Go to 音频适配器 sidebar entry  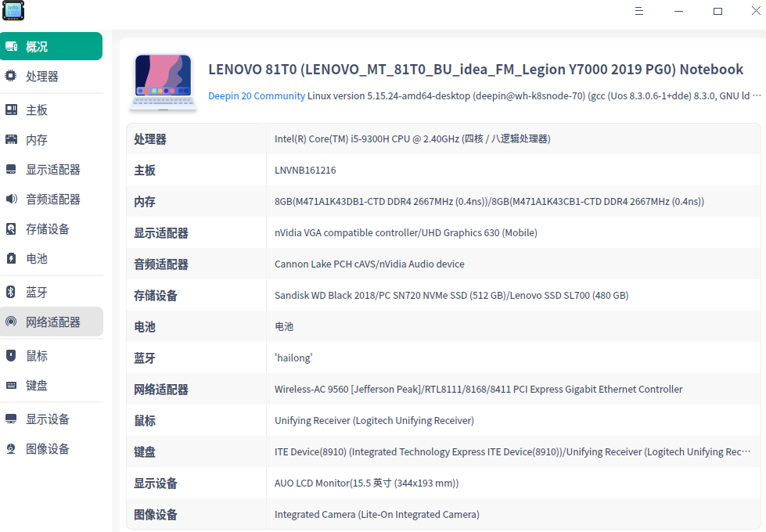pyautogui.click(x=52, y=199)
